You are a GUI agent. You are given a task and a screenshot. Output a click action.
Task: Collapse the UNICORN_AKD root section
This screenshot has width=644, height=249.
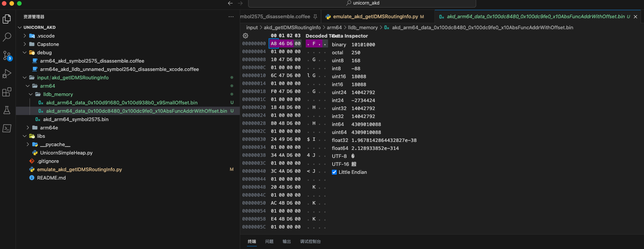(20, 27)
